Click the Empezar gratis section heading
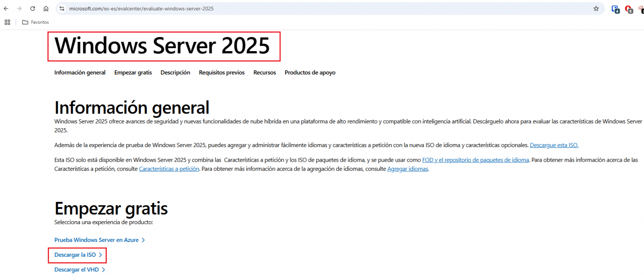Image resolution: width=644 pixels, height=276 pixels. pyautogui.click(x=111, y=208)
